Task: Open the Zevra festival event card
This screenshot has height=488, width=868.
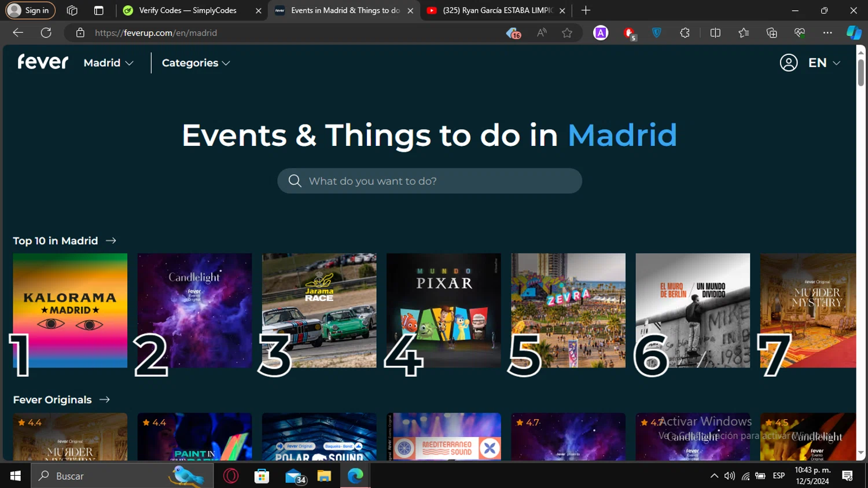Action: pos(568,310)
